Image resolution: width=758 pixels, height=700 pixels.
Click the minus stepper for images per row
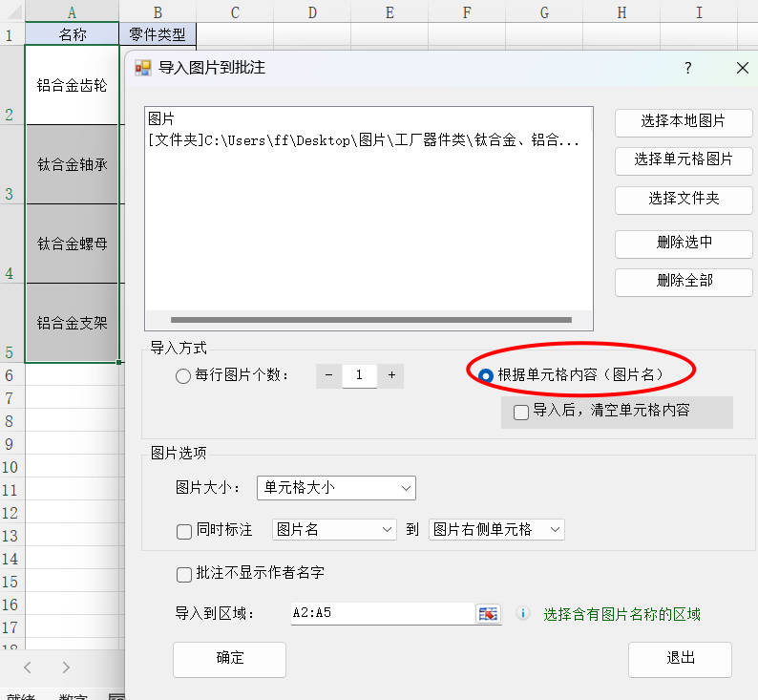(328, 375)
